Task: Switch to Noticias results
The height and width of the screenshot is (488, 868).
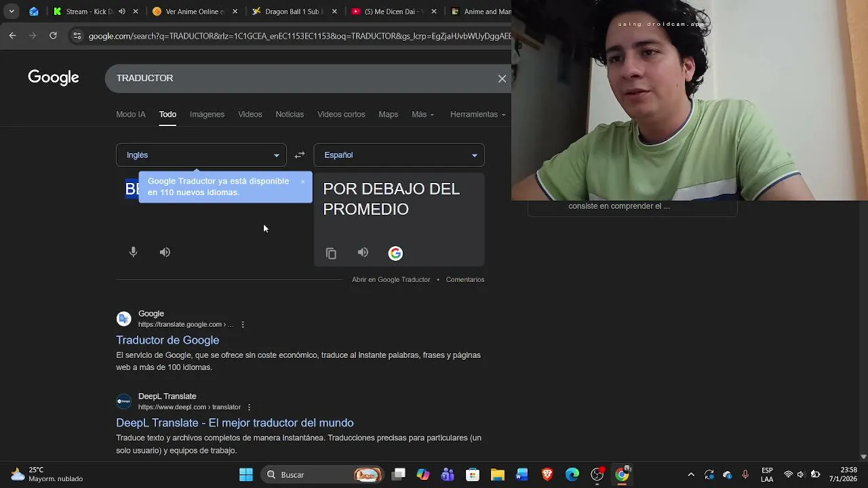Action: tap(290, 115)
